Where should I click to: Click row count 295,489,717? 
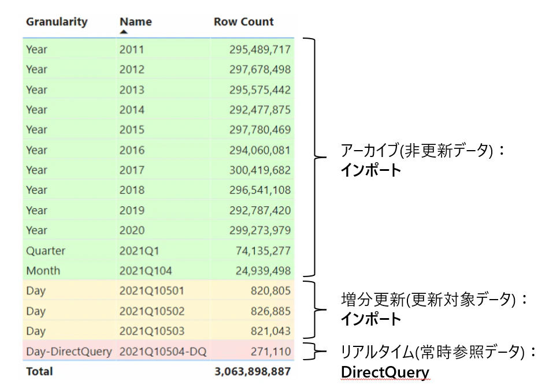pyautogui.click(x=260, y=49)
